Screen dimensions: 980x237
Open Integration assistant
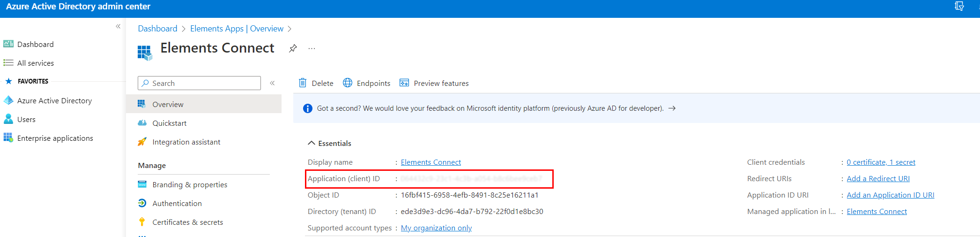pos(186,142)
